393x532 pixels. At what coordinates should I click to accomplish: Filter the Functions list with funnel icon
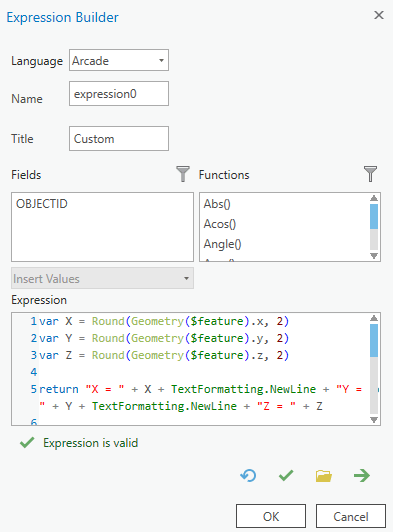click(x=370, y=174)
